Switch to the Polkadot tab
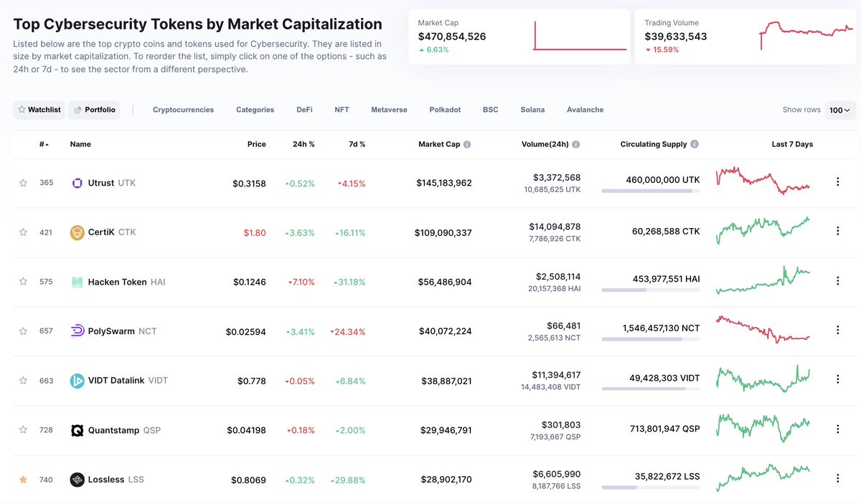Image resolution: width=861 pixels, height=504 pixels. 445,110
